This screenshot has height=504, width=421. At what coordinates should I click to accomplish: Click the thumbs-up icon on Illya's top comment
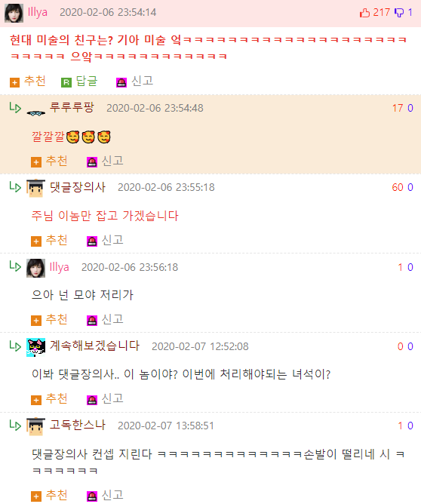click(x=364, y=13)
